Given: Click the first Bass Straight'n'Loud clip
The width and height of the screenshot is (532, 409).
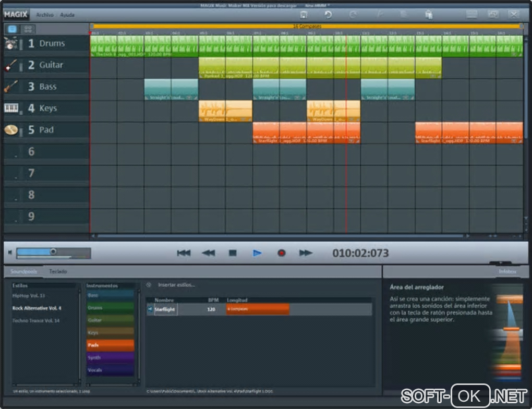Looking at the screenshot, I should pos(172,90).
